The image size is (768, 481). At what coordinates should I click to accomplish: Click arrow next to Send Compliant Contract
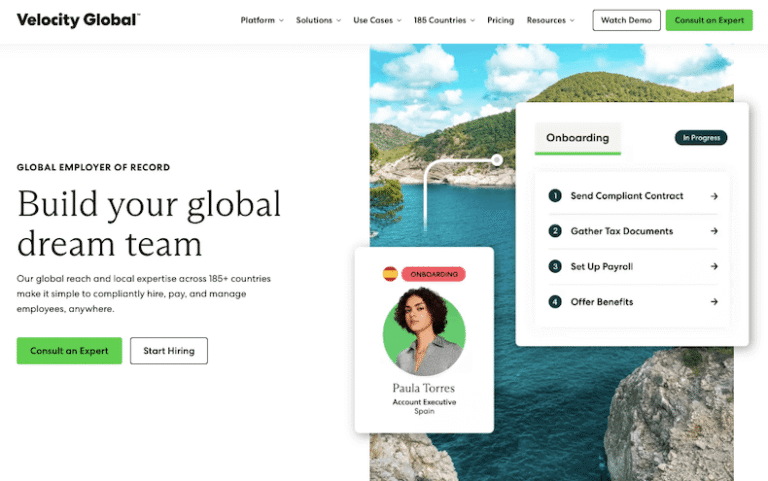[x=714, y=196]
